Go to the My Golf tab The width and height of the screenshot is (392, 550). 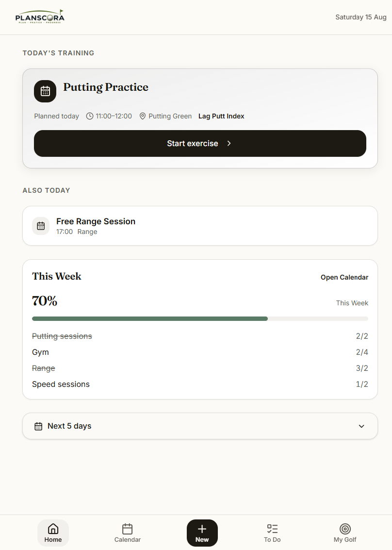(345, 533)
